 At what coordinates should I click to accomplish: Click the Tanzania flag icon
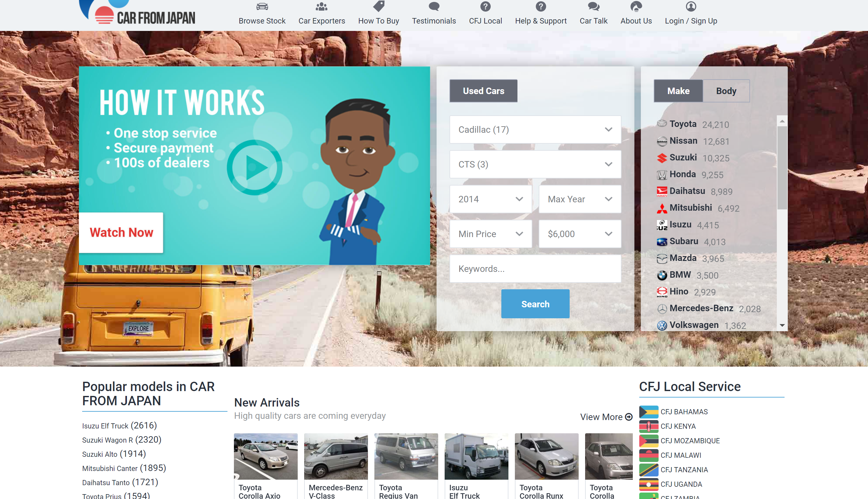pyautogui.click(x=648, y=470)
